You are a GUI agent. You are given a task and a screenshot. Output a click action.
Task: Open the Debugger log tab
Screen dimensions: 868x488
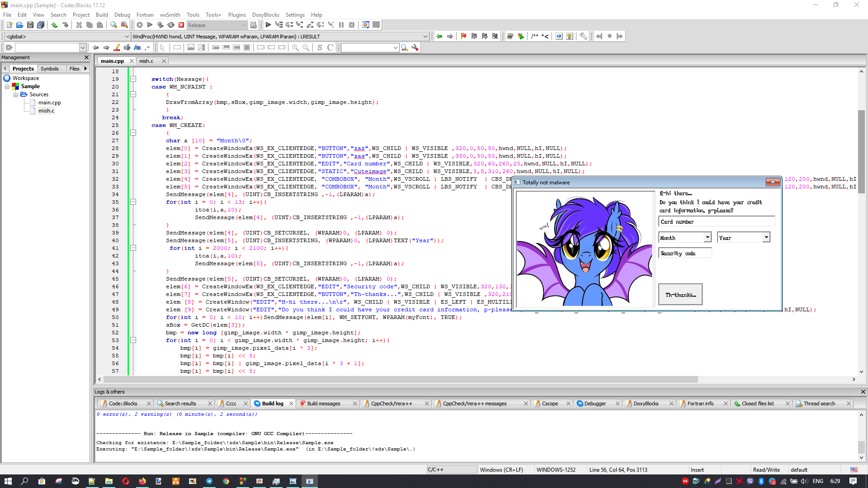(x=595, y=404)
